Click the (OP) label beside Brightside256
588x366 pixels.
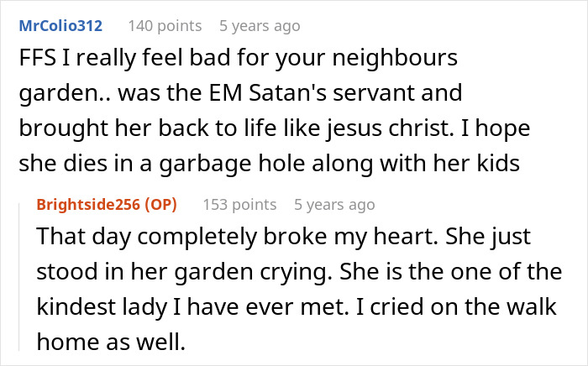(165, 204)
